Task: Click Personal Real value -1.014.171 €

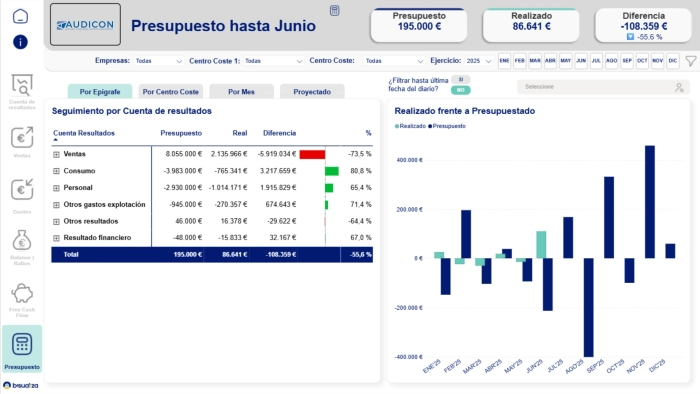Action: (228, 188)
